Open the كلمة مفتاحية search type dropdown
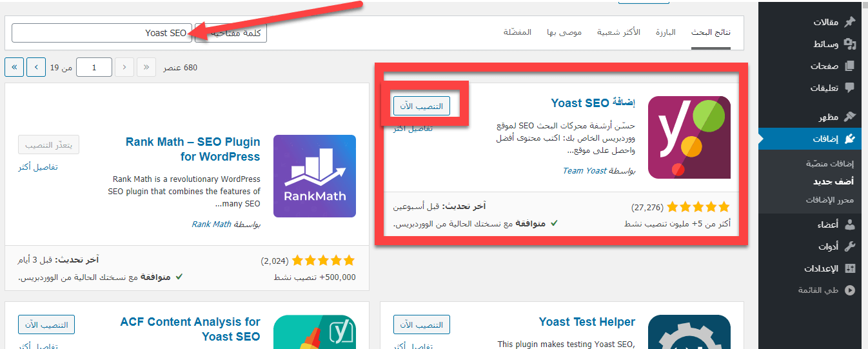 click(x=230, y=33)
